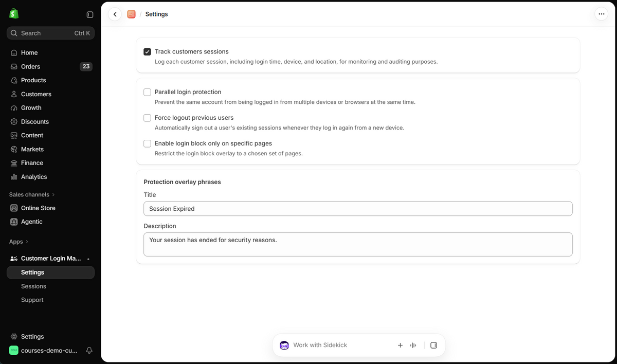Click the Analytics bar chart icon

[14, 177]
